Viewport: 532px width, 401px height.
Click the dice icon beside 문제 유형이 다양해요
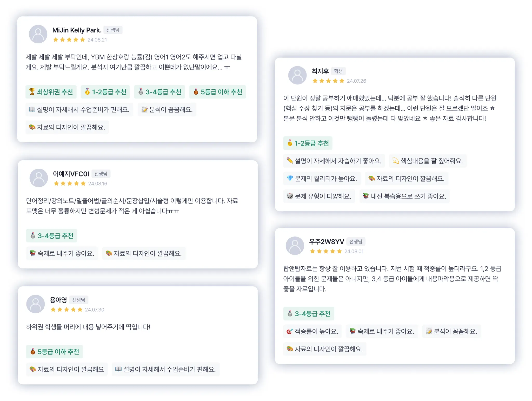(x=290, y=196)
